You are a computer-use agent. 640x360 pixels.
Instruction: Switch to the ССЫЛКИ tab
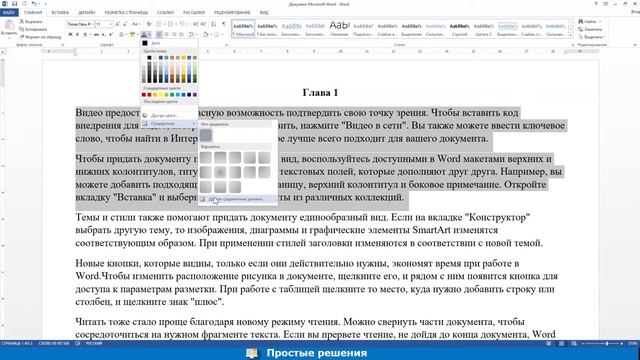pyautogui.click(x=165, y=13)
